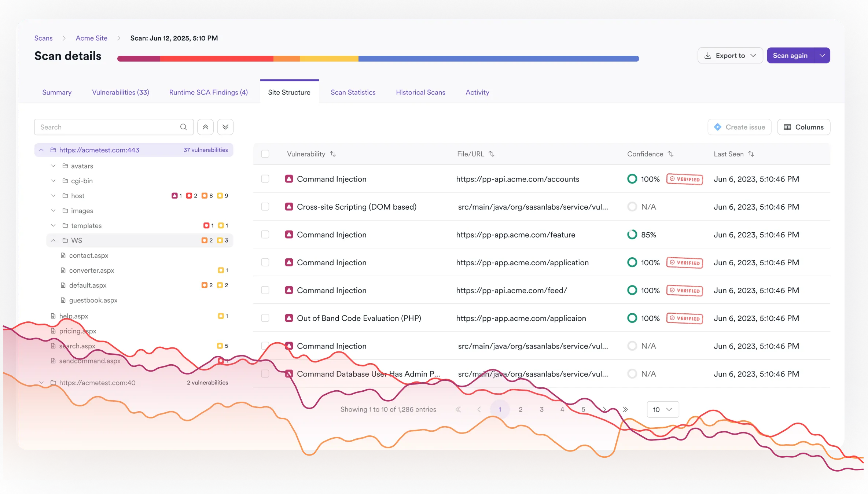This screenshot has width=868, height=494.
Task: Click the expand all double-chevron down icon
Action: [x=225, y=127]
